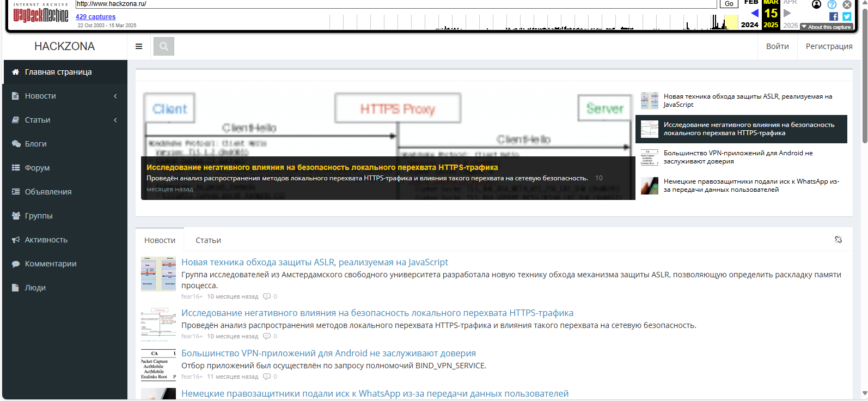Open article Новая техника обходa ASLR in news list
The width and height of the screenshot is (868, 401).
pos(315,262)
